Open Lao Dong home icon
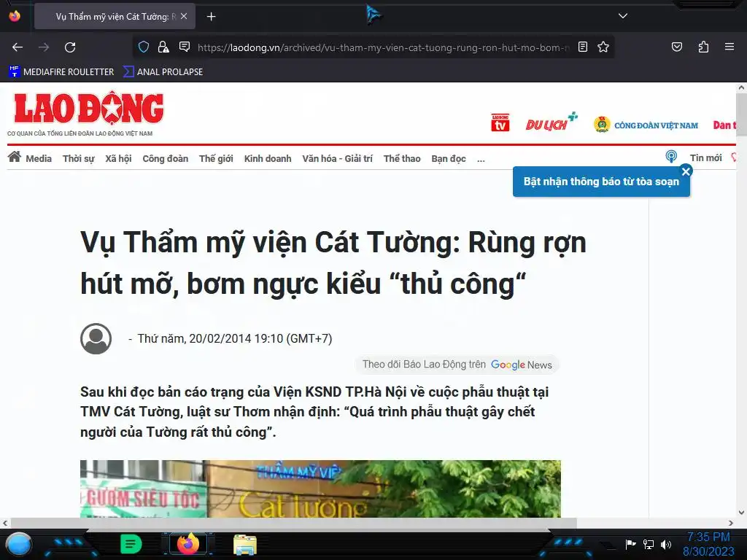The image size is (747, 560). coord(15,157)
